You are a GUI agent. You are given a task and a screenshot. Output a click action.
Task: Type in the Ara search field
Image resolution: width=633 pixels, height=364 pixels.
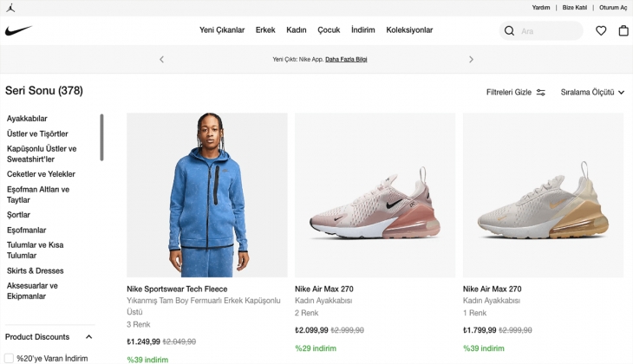548,31
